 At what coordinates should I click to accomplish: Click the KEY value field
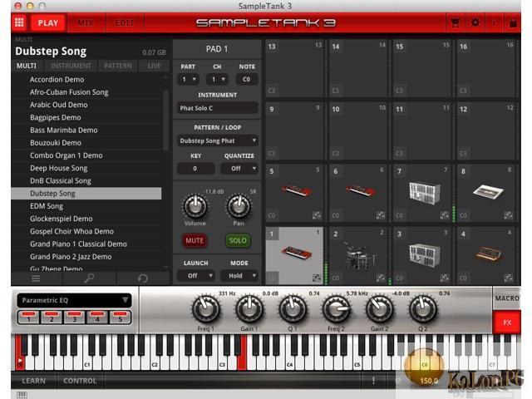(195, 168)
